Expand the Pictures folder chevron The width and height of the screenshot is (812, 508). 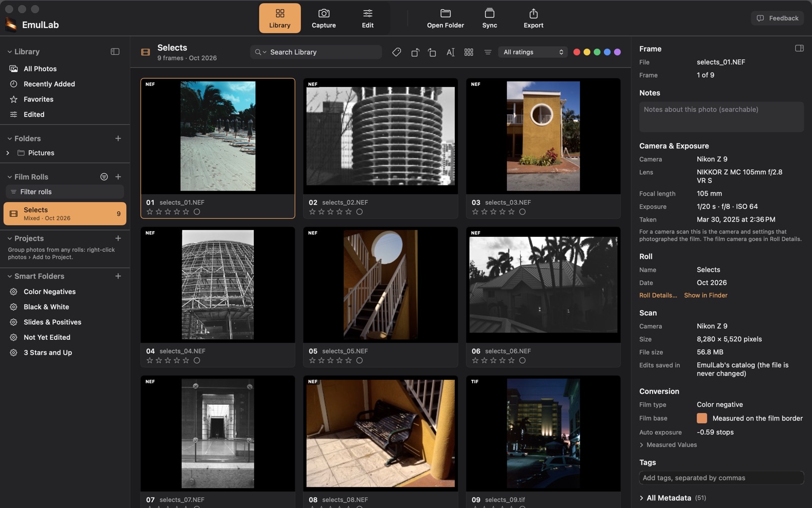8,153
